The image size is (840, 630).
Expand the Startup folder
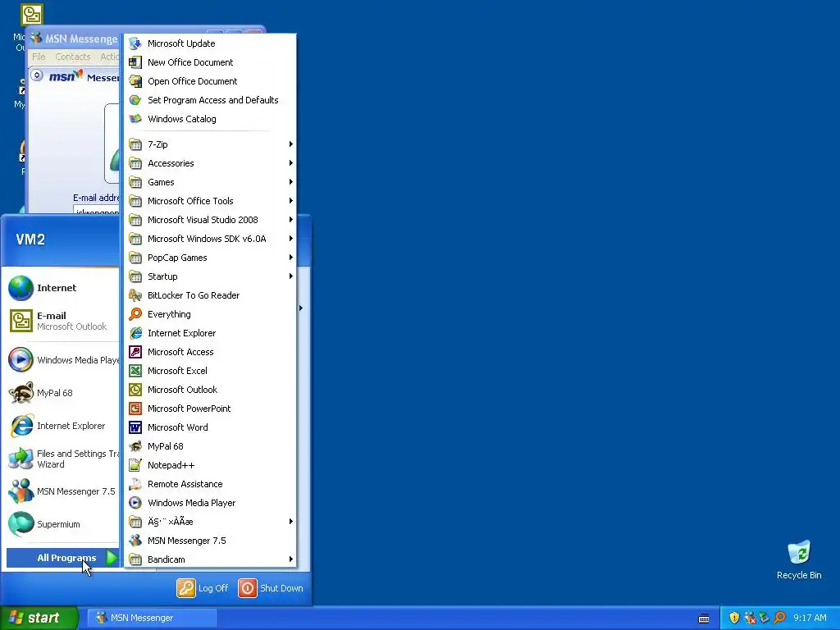(210, 276)
